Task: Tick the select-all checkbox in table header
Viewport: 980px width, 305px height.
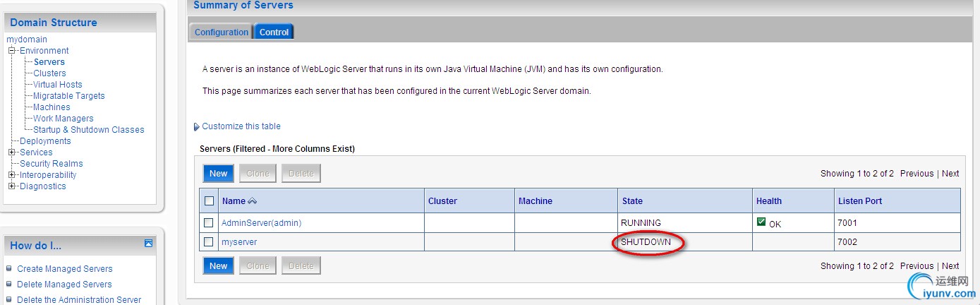Action: tap(209, 201)
